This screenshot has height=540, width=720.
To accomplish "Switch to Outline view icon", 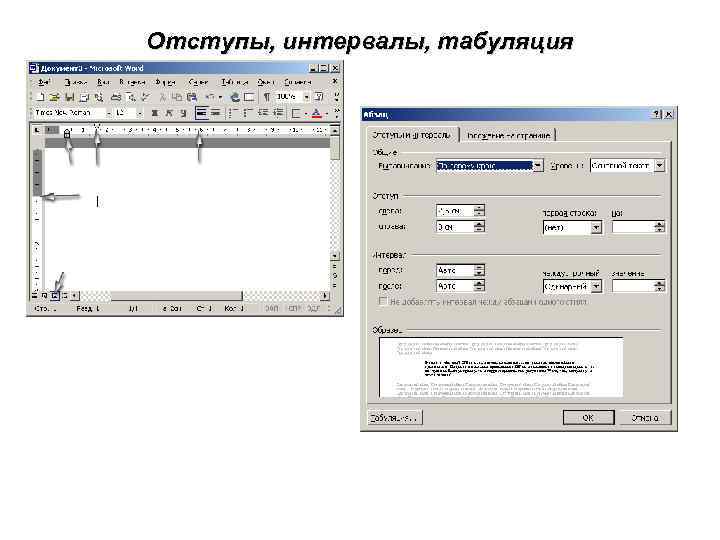I will click(x=65, y=295).
